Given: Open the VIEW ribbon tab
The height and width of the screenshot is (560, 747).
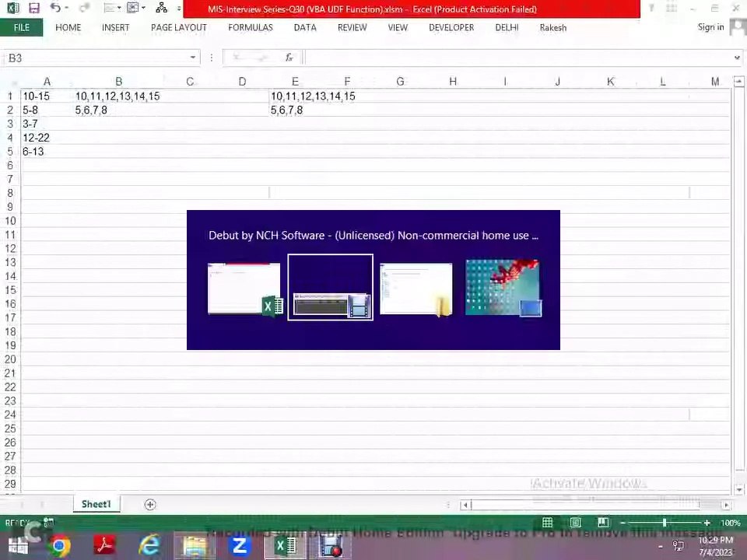Looking at the screenshot, I should click(398, 28).
